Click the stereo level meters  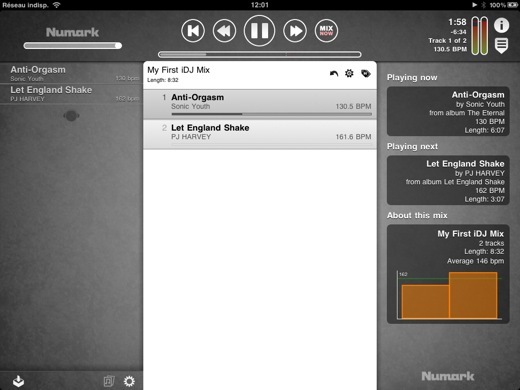[x=480, y=35]
